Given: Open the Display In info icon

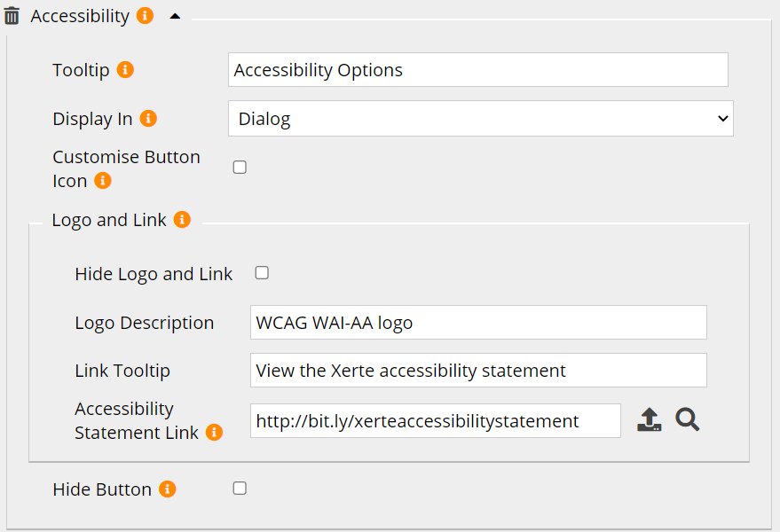Looking at the screenshot, I should [148, 119].
